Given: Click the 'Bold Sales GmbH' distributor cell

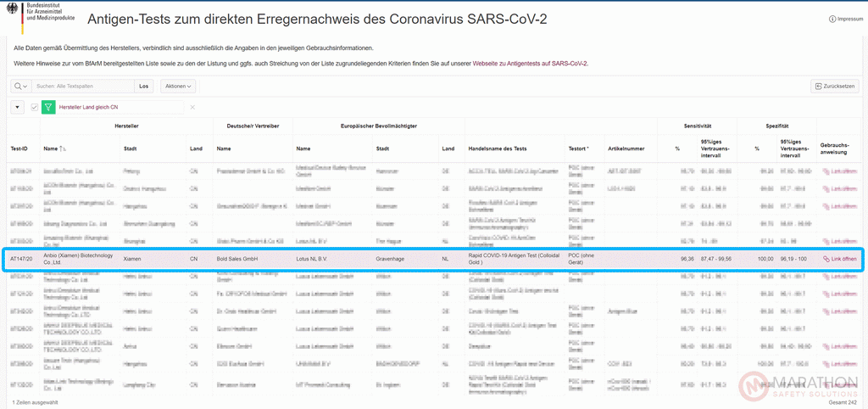Looking at the screenshot, I should point(237,259).
